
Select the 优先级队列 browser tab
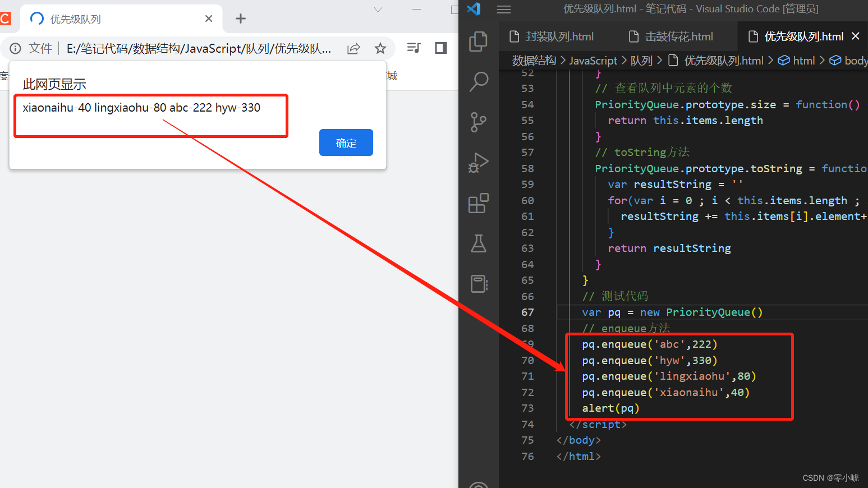121,19
